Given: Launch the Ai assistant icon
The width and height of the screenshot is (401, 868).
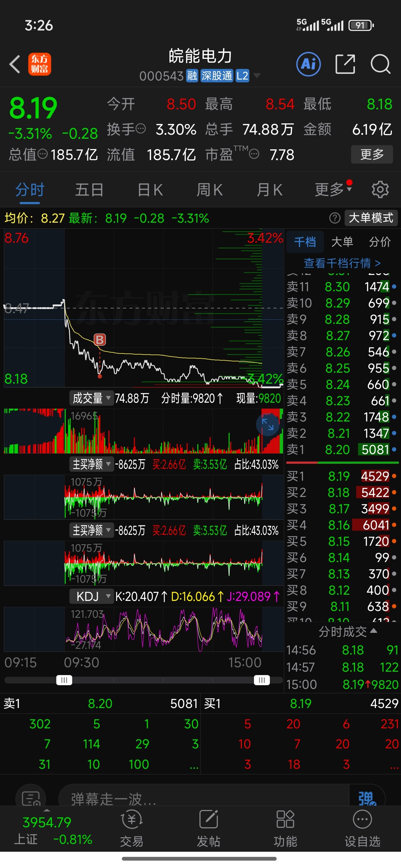Looking at the screenshot, I should pos(308,64).
